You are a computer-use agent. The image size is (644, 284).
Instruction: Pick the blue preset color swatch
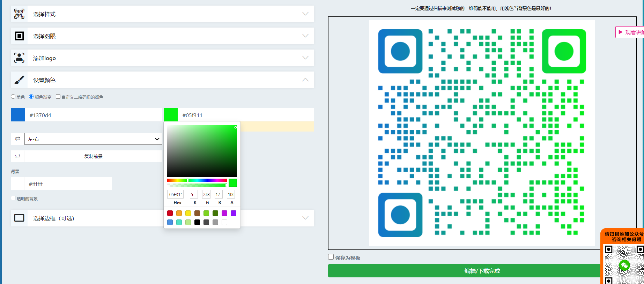pos(170,222)
